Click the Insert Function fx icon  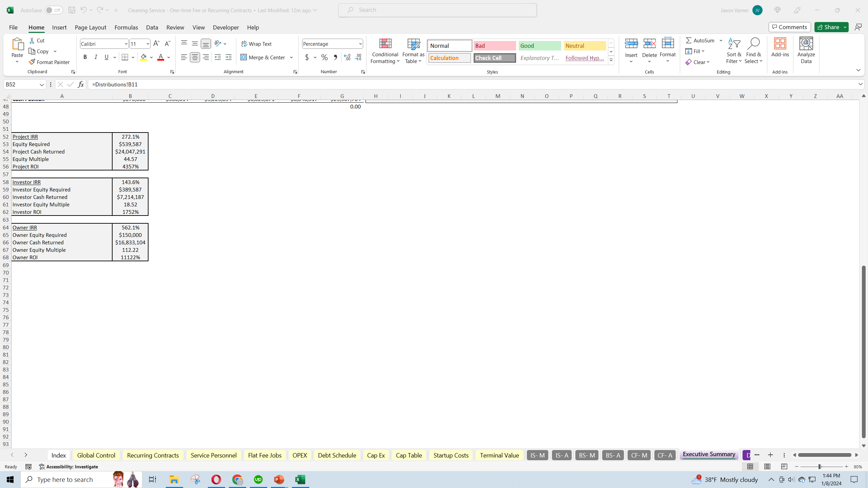tap(81, 84)
